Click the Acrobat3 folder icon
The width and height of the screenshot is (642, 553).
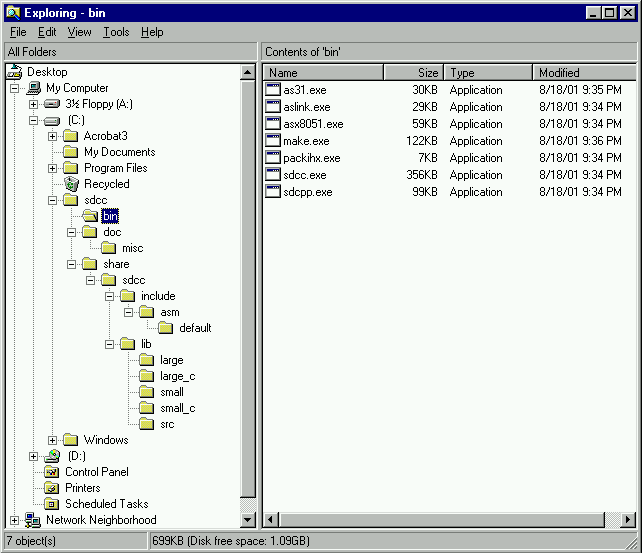pos(71,136)
